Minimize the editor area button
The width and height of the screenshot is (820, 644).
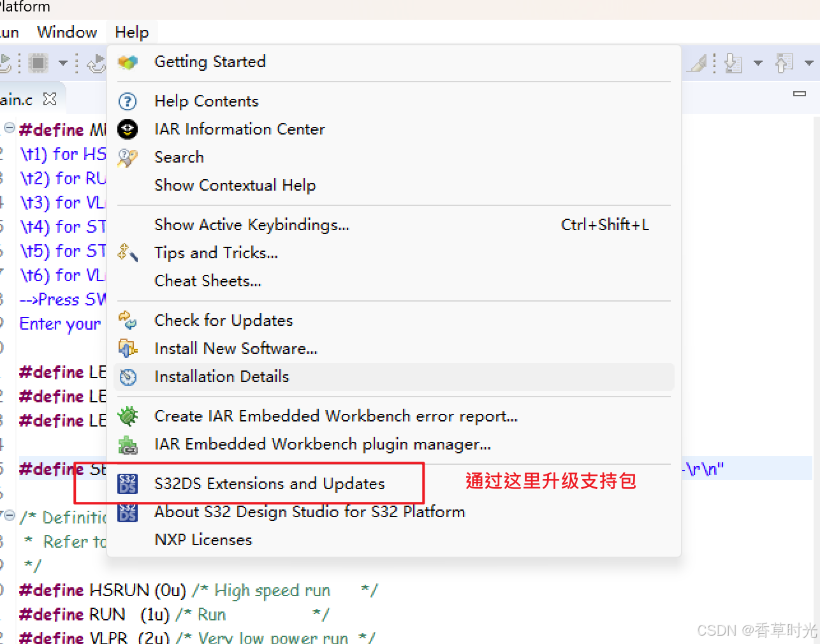tap(800, 94)
